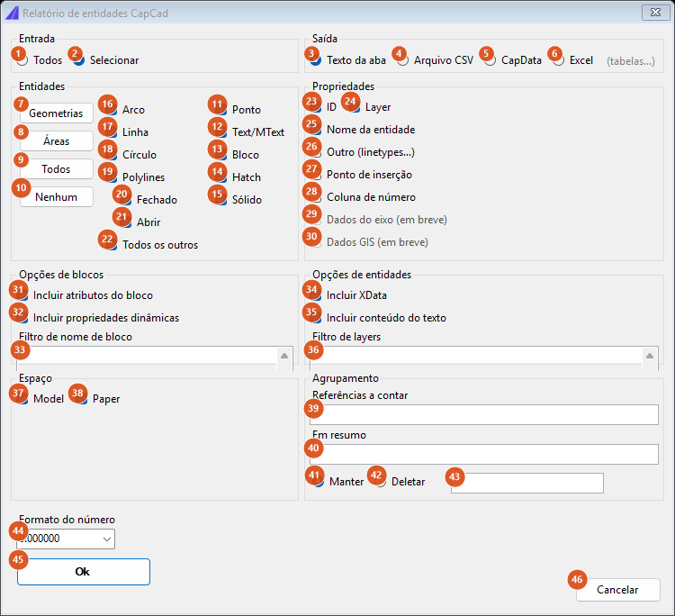675x616 pixels.
Task: Enable Coluna de número checkbox
Action: click(x=316, y=197)
